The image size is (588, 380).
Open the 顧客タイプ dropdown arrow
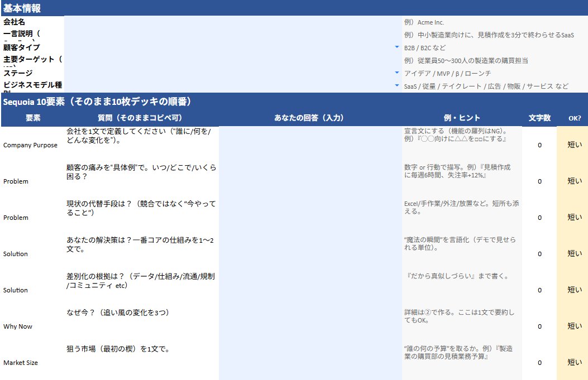[x=397, y=47]
